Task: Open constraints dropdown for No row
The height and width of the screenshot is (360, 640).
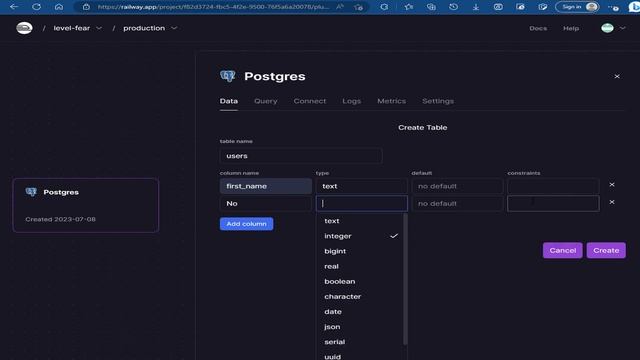Action: 553,203
